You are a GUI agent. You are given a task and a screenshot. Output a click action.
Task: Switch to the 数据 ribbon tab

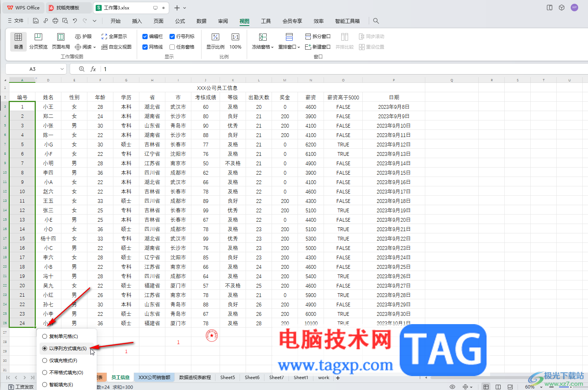coord(202,21)
